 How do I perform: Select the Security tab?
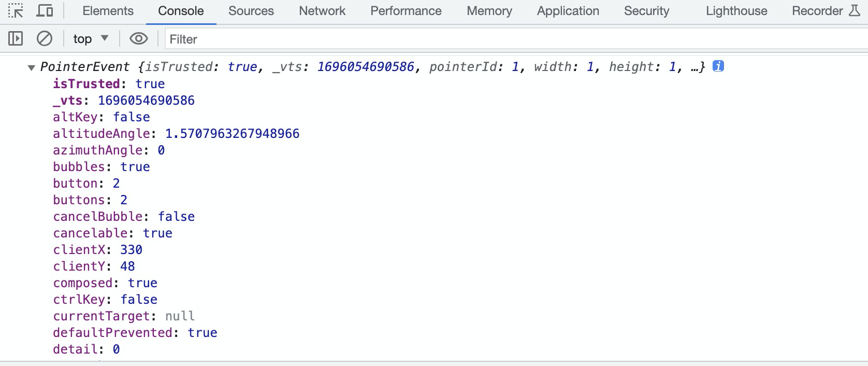pos(646,11)
